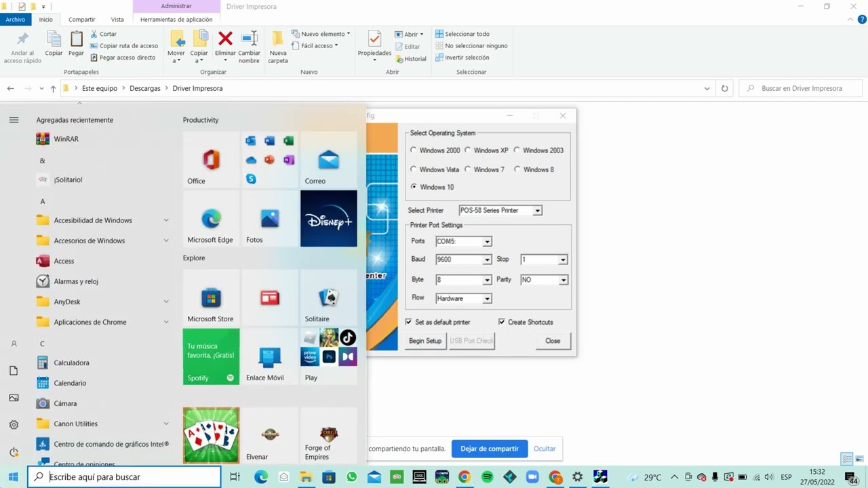The width and height of the screenshot is (868, 488).
Task: Switch to the Inicio ribbon tab
Action: (45, 20)
